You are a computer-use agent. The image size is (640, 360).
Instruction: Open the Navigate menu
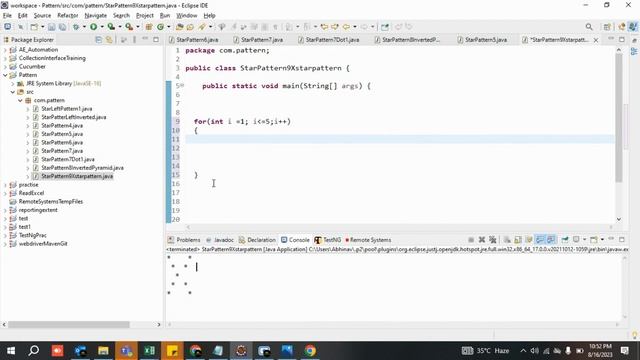pos(96,16)
